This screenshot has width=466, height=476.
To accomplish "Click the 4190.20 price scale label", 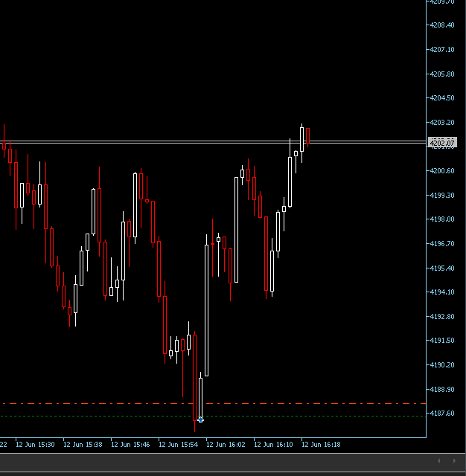I will (442, 365).
